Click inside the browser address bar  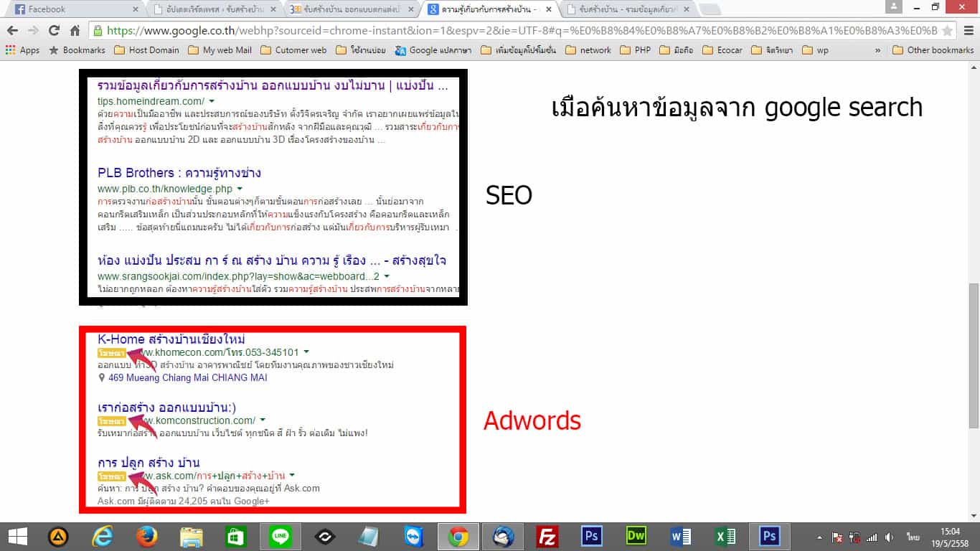(430, 32)
